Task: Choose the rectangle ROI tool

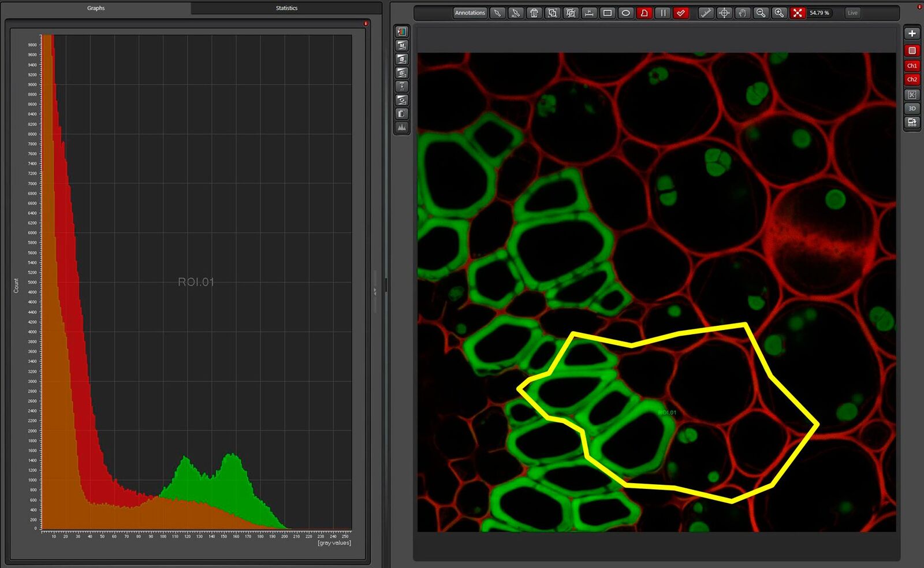Action: (x=608, y=13)
